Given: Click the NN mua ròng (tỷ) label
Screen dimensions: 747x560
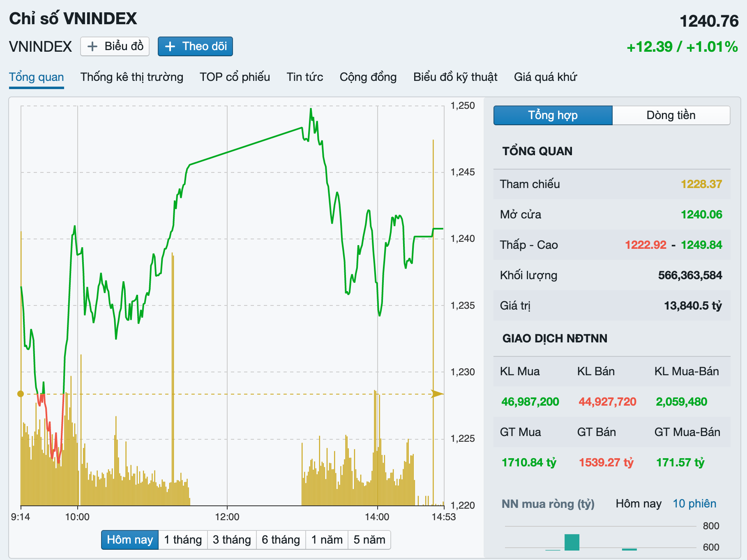Looking at the screenshot, I should point(548,504).
